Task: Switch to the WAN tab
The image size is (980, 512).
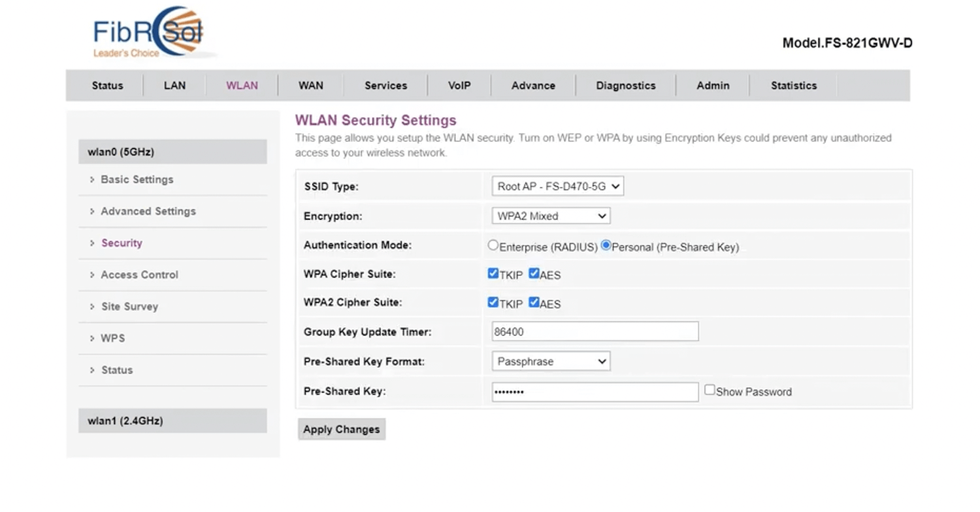Action: [x=310, y=86]
